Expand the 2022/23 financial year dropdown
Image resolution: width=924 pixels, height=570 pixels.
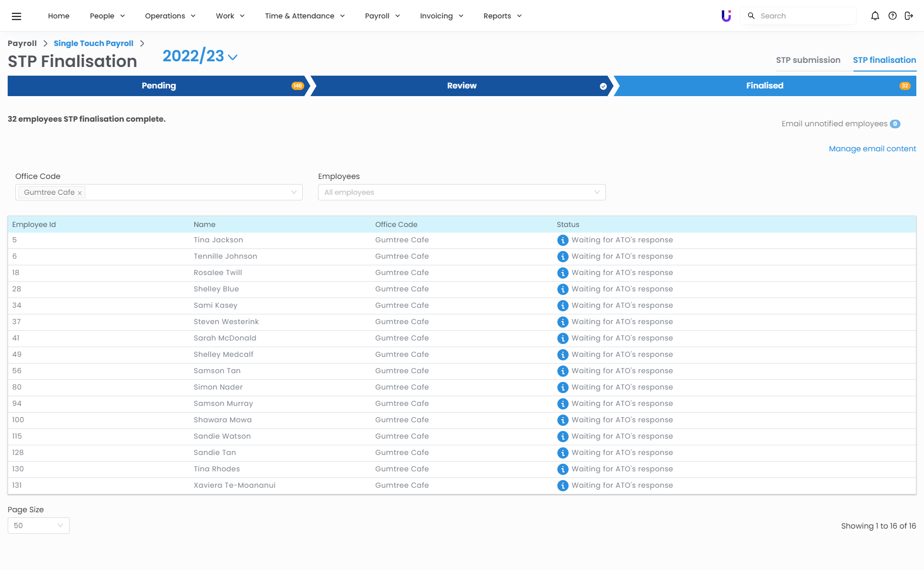point(200,56)
